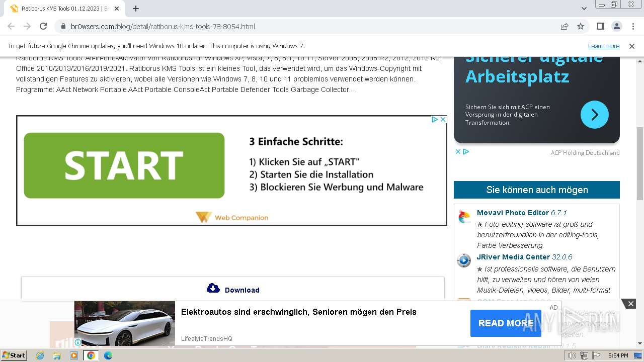This screenshot has width=644, height=362.
Task: Click the browser back arrow
Action: pos(11,27)
